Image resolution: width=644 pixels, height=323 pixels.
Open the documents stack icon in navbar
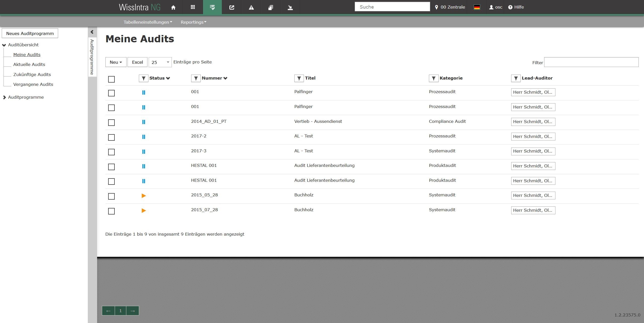coord(270,7)
